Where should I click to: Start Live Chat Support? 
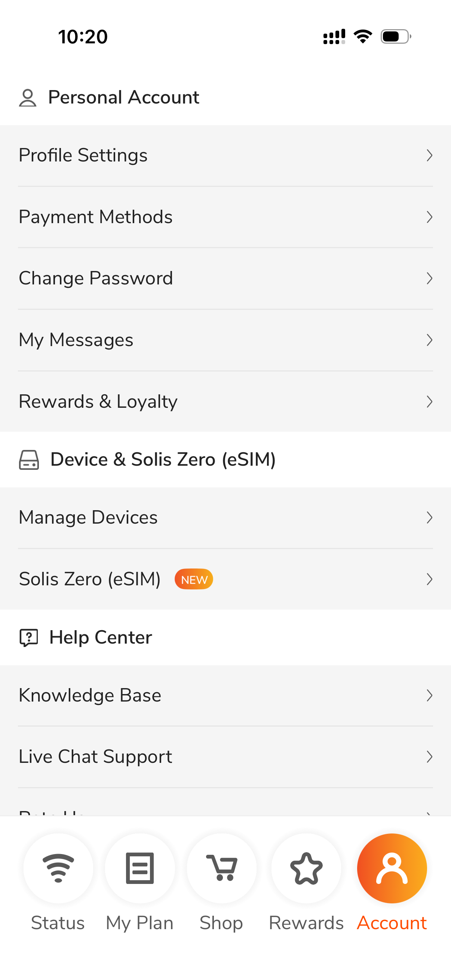click(x=225, y=757)
